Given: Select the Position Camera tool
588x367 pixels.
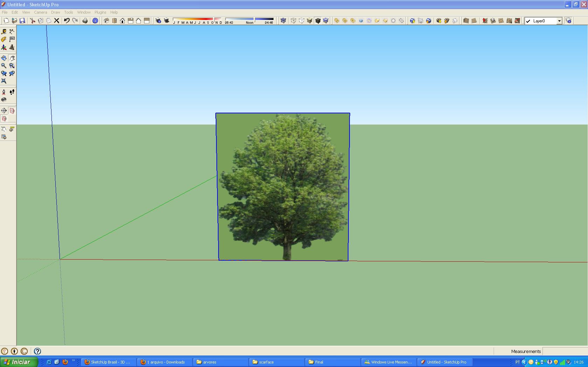Looking at the screenshot, I should (x=4, y=92).
